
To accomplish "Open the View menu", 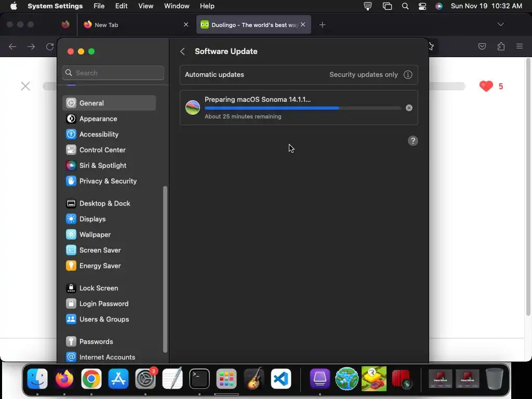I will click(145, 6).
